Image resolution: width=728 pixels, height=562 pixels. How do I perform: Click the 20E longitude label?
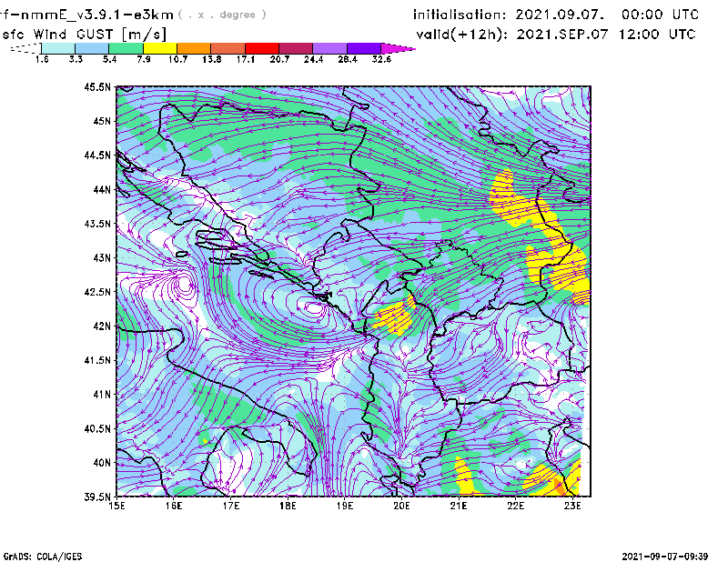click(x=402, y=506)
